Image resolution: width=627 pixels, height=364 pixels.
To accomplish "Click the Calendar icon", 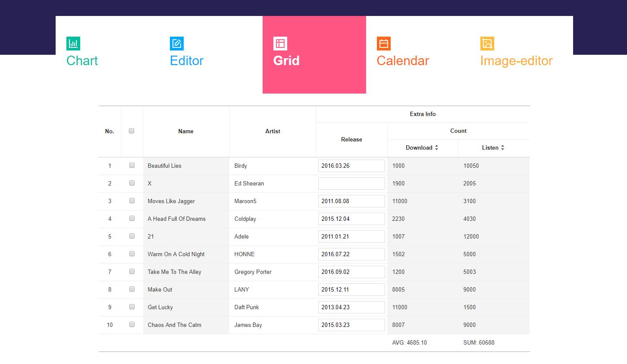I will click(384, 44).
